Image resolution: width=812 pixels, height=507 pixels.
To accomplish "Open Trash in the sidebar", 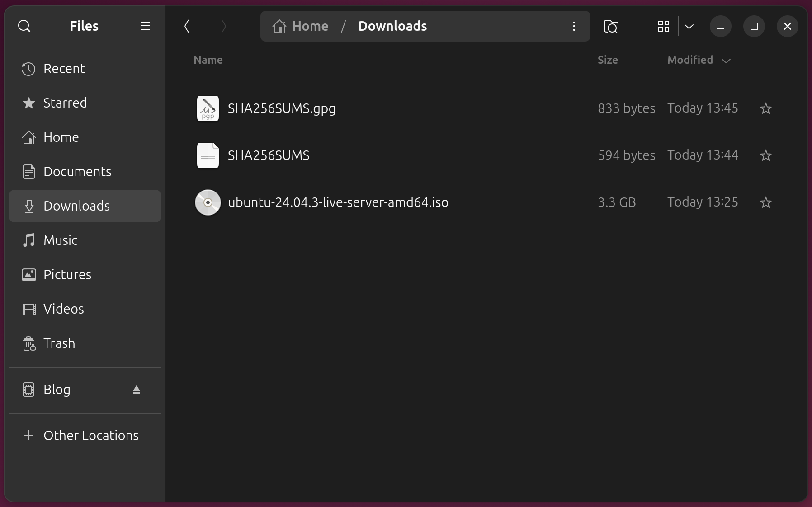I will point(59,343).
